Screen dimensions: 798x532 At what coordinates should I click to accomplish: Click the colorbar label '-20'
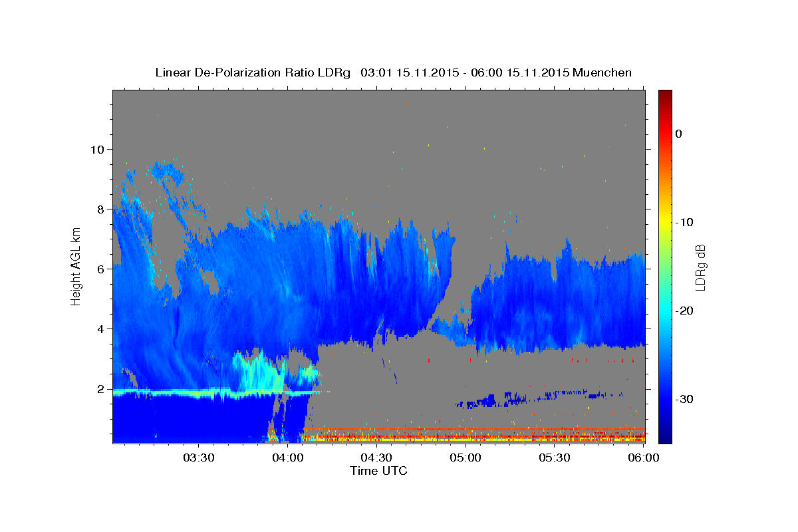(x=684, y=311)
